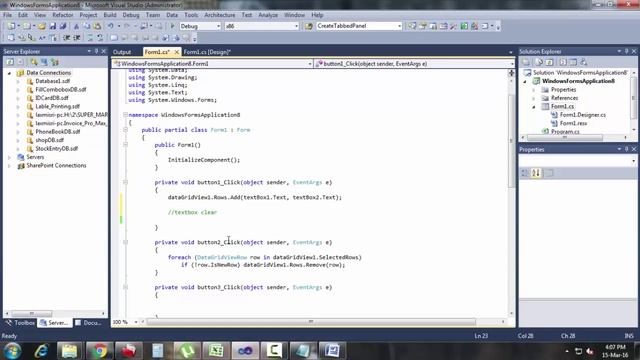Open the Refactor menu
This screenshot has height=360, width=640.
click(x=62, y=15)
